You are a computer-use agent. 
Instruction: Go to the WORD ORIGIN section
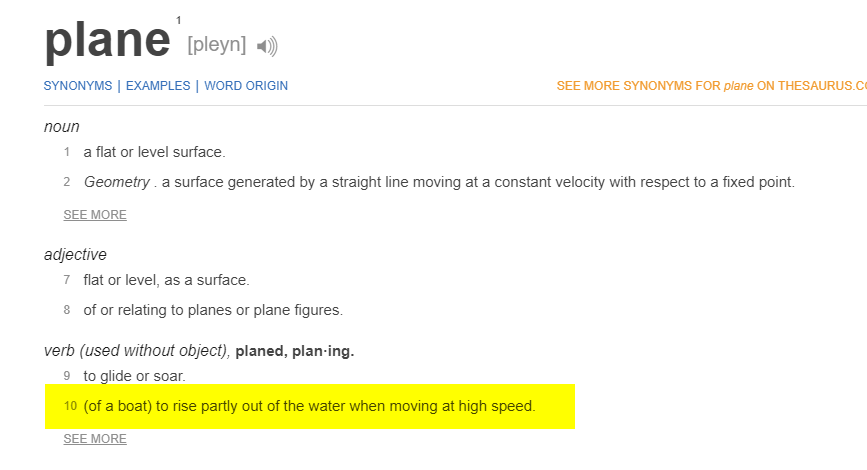pyautogui.click(x=246, y=86)
